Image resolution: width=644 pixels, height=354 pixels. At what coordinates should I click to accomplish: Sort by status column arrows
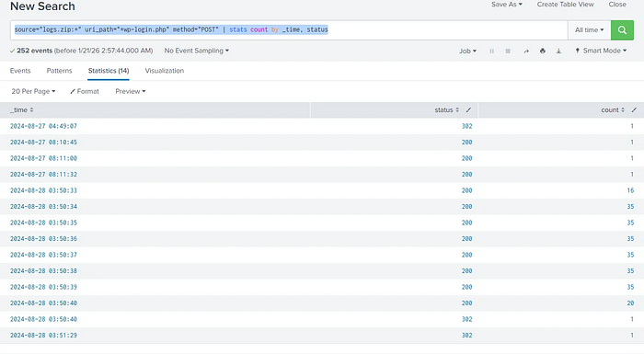[457, 110]
